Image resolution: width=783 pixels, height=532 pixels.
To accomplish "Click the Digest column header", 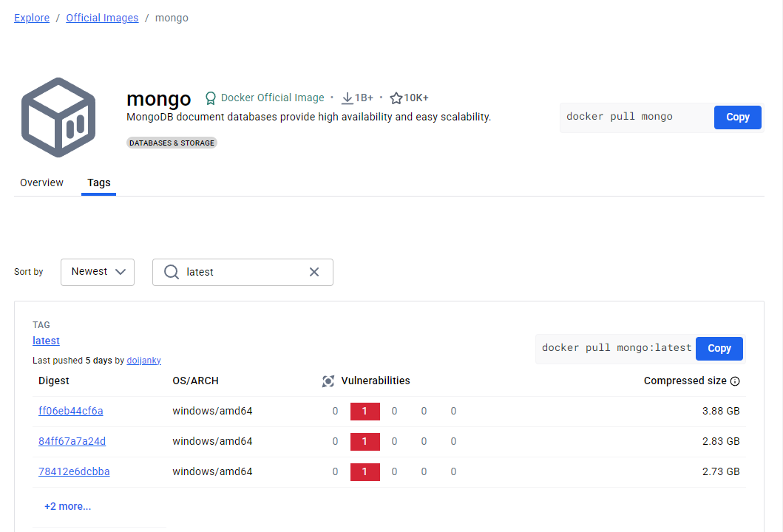I will 53,381.
